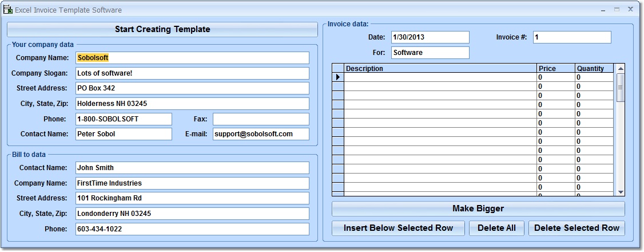Image resolution: width=644 pixels, height=252 pixels.
Task: Click the Make Bigger button
Action: tap(478, 209)
